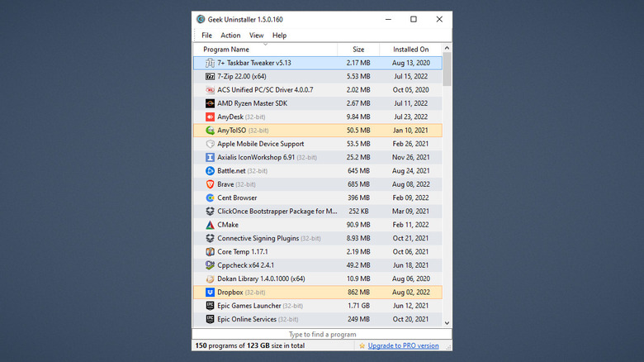Select the Cent Browser icon
The width and height of the screenshot is (644, 362).
point(210,198)
